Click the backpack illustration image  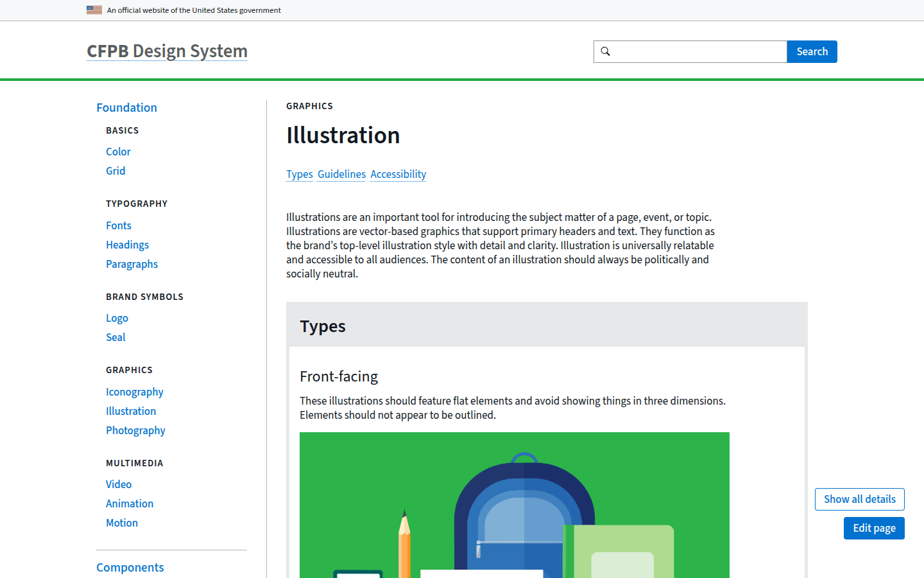pyautogui.click(x=515, y=505)
